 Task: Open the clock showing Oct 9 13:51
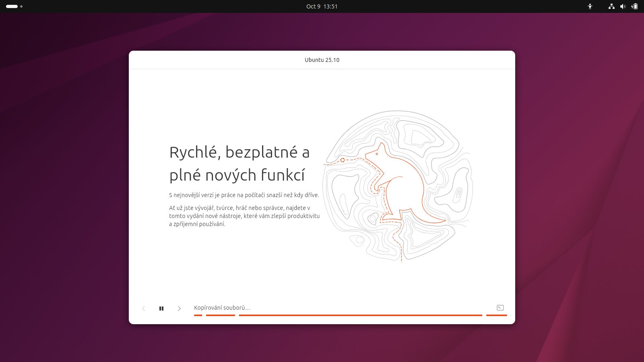pyautogui.click(x=322, y=6)
